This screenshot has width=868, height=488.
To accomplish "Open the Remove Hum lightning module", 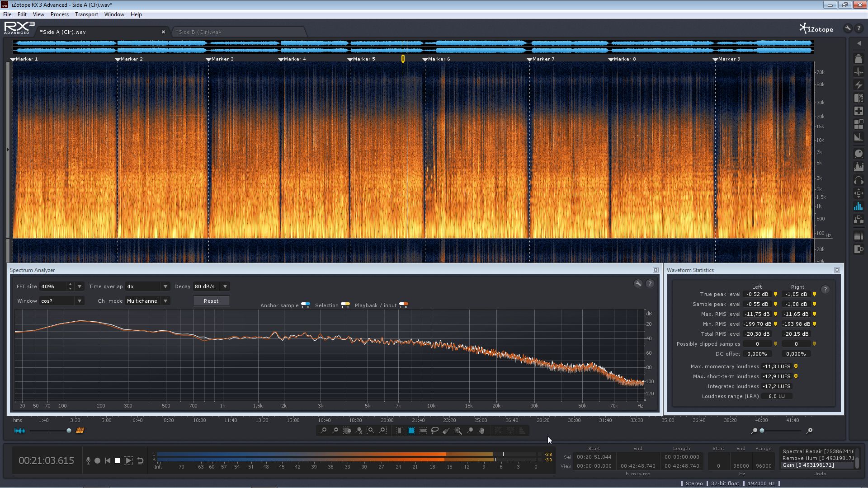I will [859, 85].
